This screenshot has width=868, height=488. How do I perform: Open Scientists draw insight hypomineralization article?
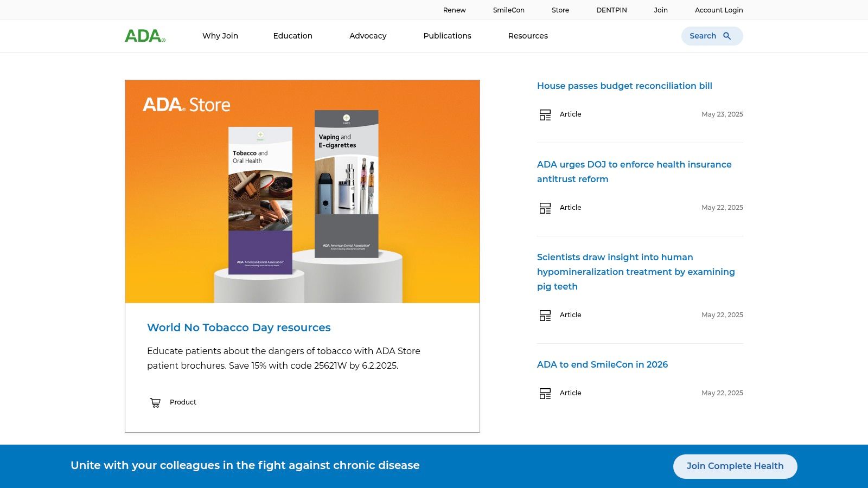point(636,272)
